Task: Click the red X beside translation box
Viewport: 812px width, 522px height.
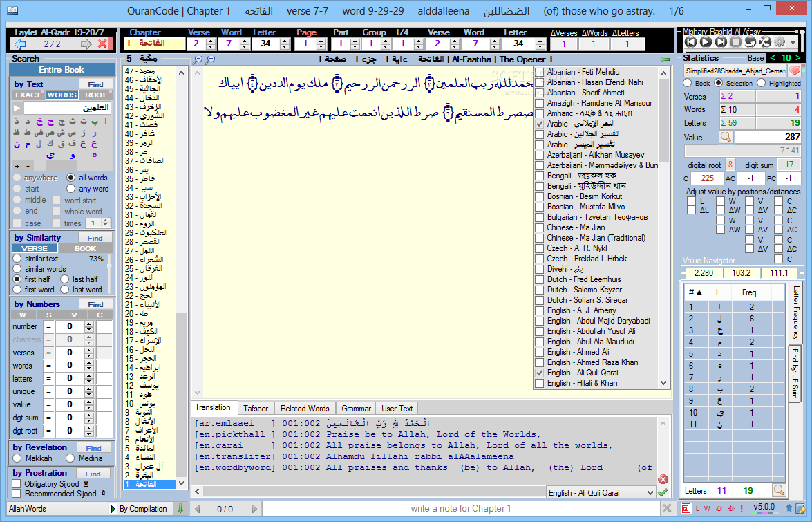Action: click(662, 479)
